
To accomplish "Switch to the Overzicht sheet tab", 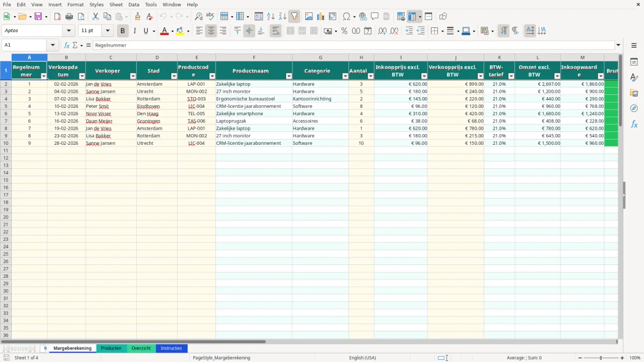I will 141,349.
